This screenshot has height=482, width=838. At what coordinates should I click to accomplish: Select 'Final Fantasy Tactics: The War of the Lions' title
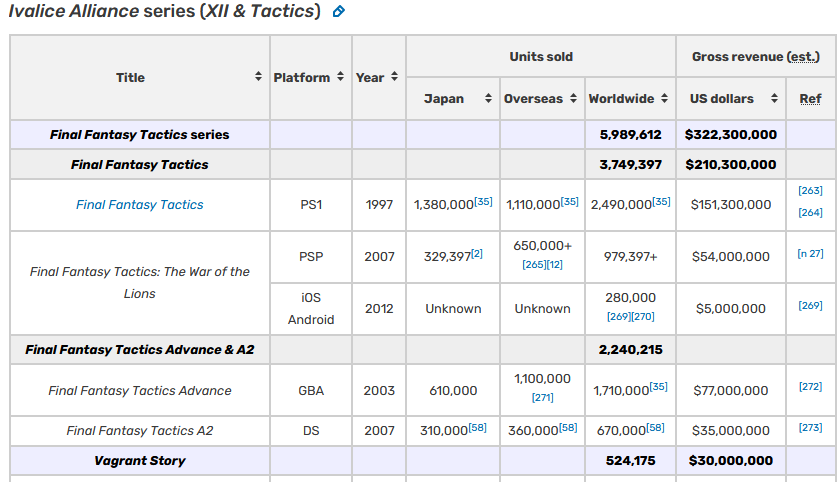tap(139, 283)
